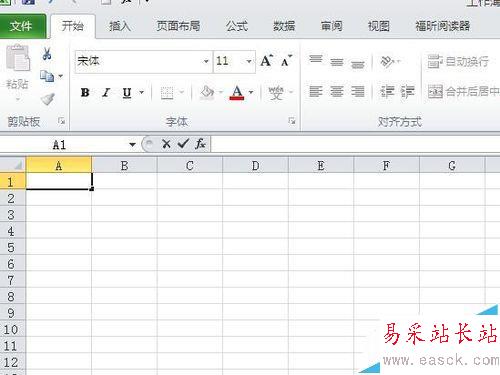The height and width of the screenshot is (375, 500).
Task: Switch to the 页面布局 tab
Action: point(179,26)
